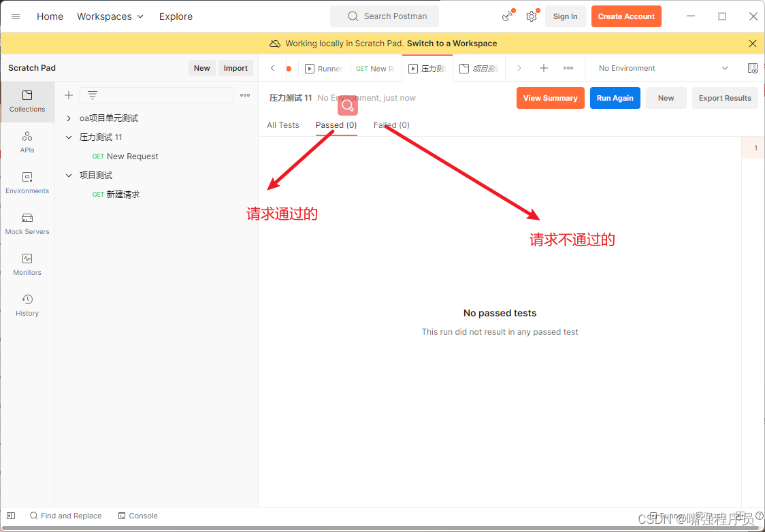Open the hamburger main menu
Viewport: 765px width, 532px height.
16,16
